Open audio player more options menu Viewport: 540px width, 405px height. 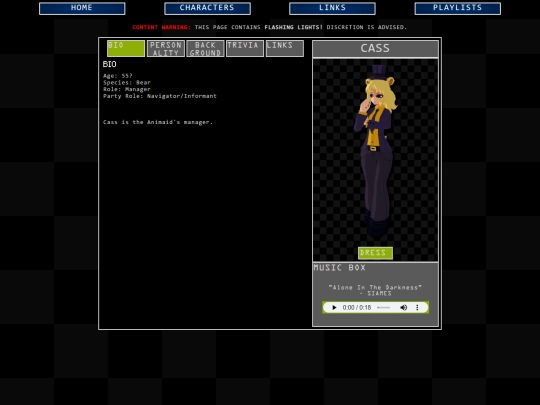point(417,308)
